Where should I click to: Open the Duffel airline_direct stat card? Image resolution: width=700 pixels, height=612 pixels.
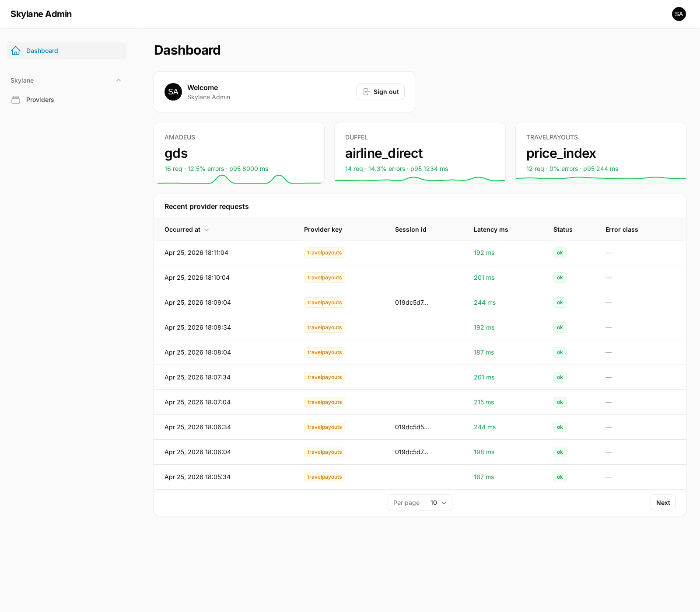pos(420,153)
